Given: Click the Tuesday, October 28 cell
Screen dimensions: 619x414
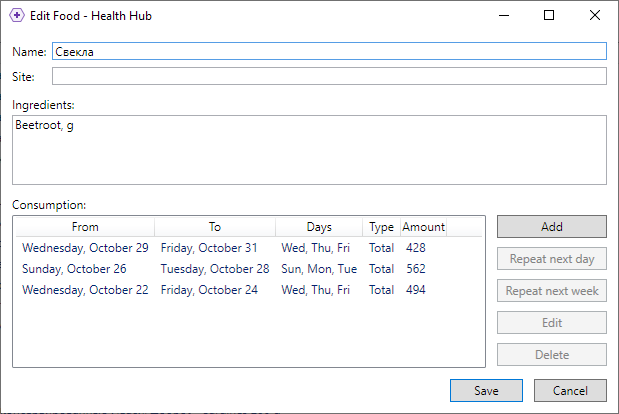Looking at the screenshot, I should pyautogui.click(x=215, y=269).
